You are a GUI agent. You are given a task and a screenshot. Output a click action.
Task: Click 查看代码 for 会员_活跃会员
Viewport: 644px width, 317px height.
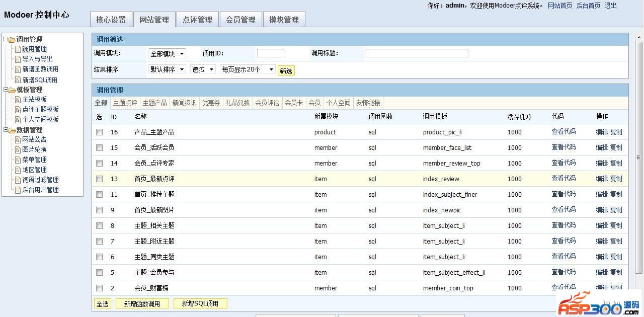(x=563, y=147)
